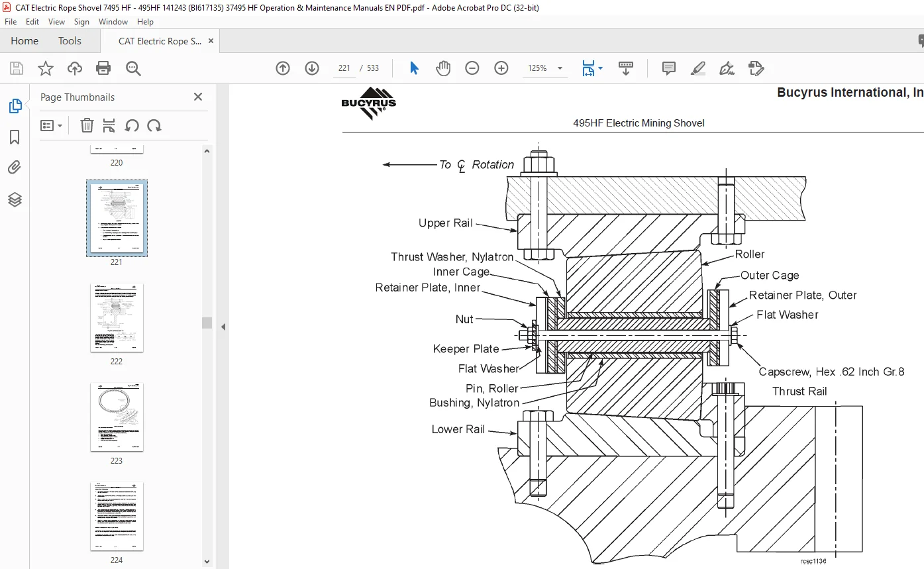924x569 pixels.
Task: Add document to starred favorites
Action: 45,68
